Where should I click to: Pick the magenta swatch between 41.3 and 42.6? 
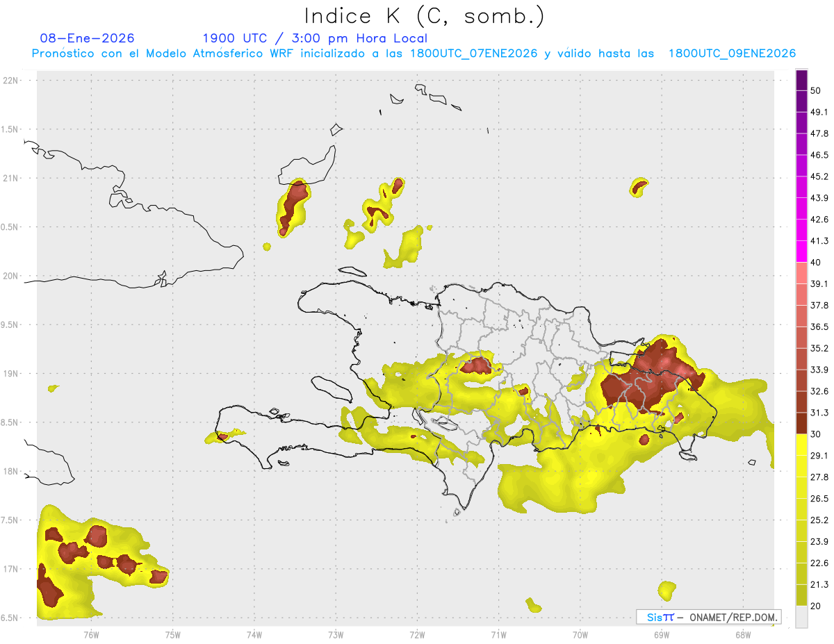coord(802,230)
